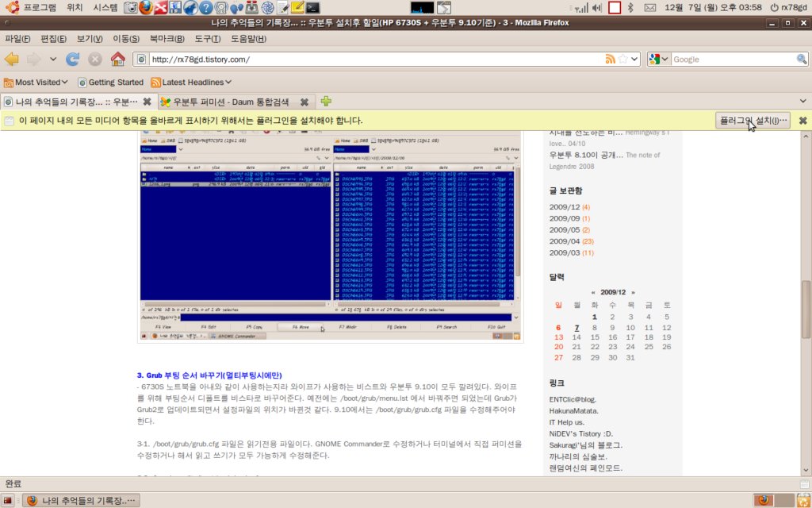The image size is (812, 508).
Task: Click the Bluetooth indicator in system tray
Action: (x=630, y=7)
